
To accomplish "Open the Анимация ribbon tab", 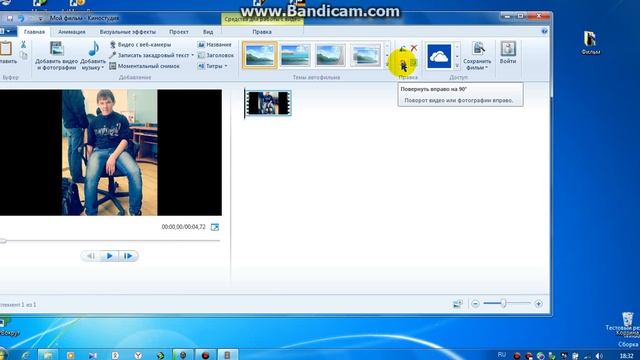I will (71, 32).
